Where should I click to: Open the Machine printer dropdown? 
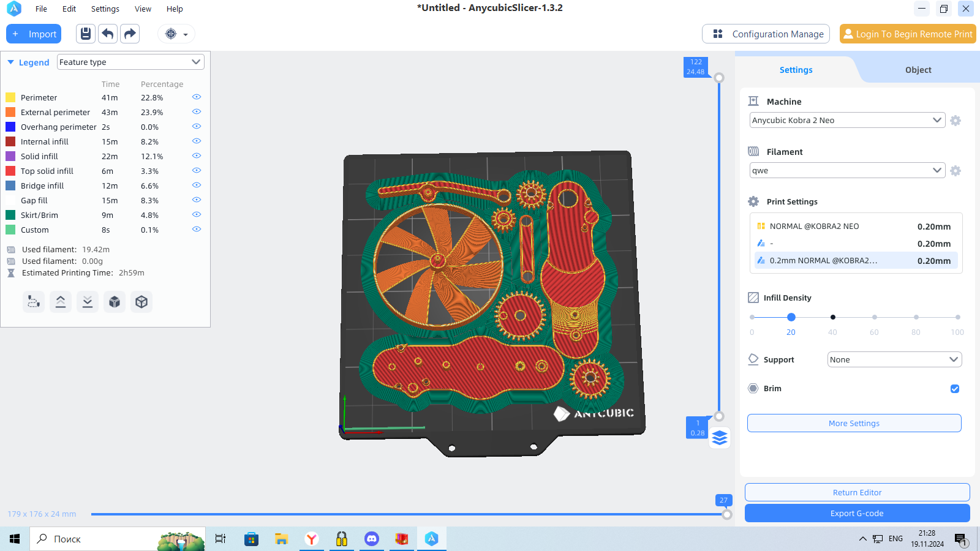847,120
